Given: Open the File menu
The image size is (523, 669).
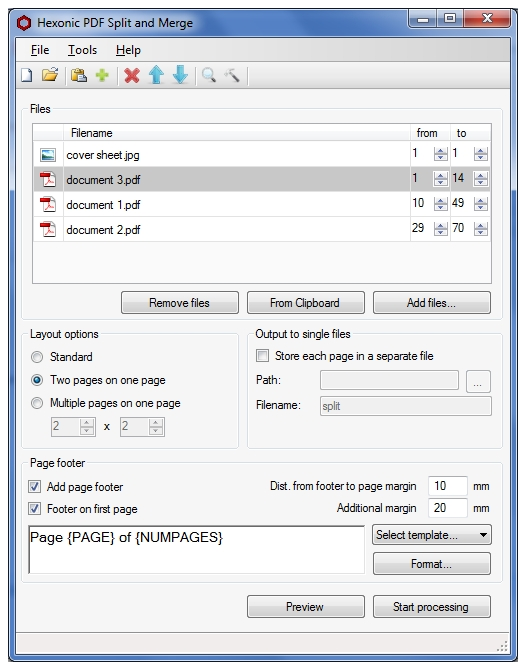Looking at the screenshot, I should pos(40,50).
